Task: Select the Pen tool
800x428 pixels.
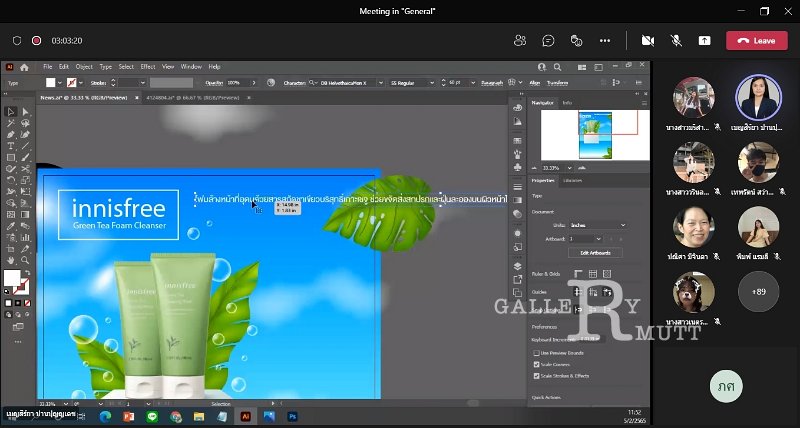Action: (x=11, y=135)
